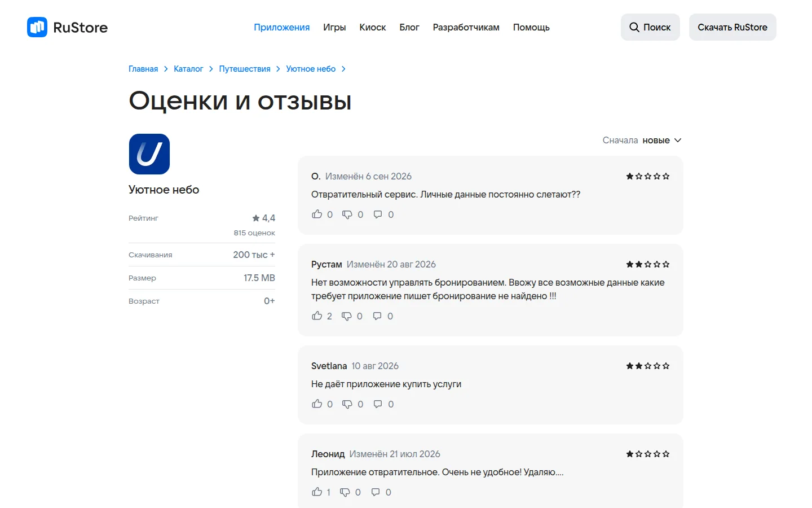Dislike Svetlana's review
This screenshot has width=812, height=508.
click(x=353, y=404)
